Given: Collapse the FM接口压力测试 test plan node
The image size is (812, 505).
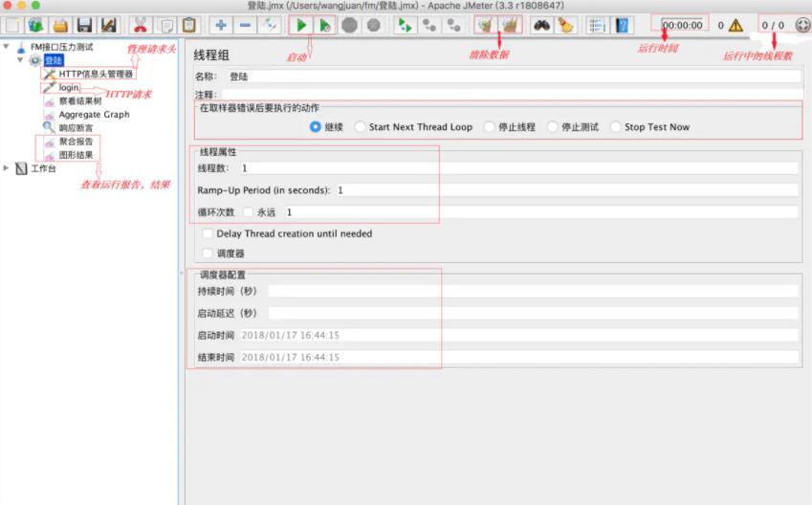Looking at the screenshot, I should click(x=8, y=47).
